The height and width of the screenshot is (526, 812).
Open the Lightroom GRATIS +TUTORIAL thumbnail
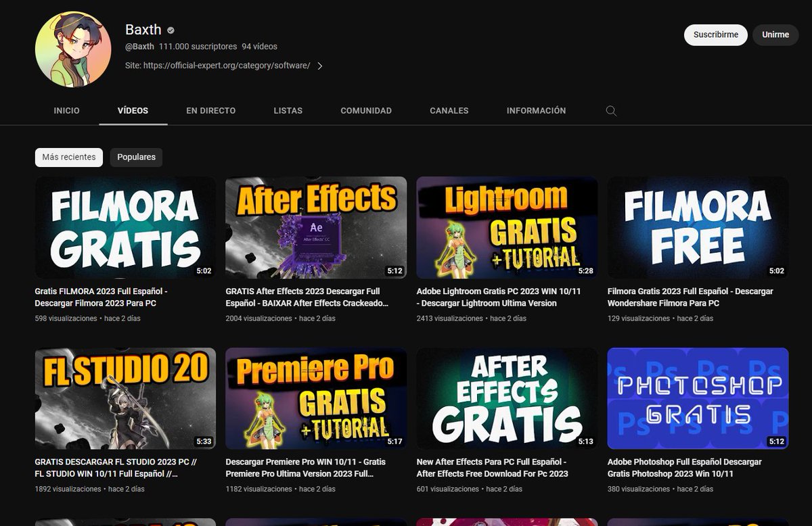click(507, 228)
